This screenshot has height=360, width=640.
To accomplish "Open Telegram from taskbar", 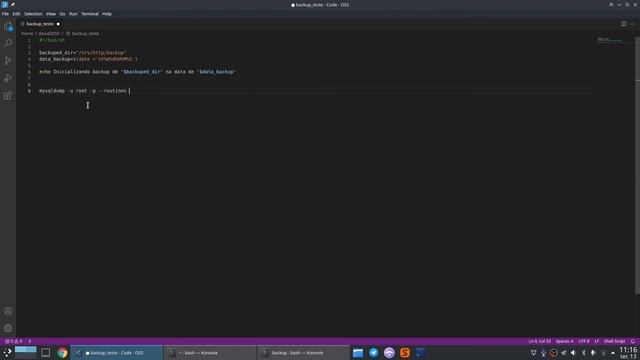I will 373,353.
